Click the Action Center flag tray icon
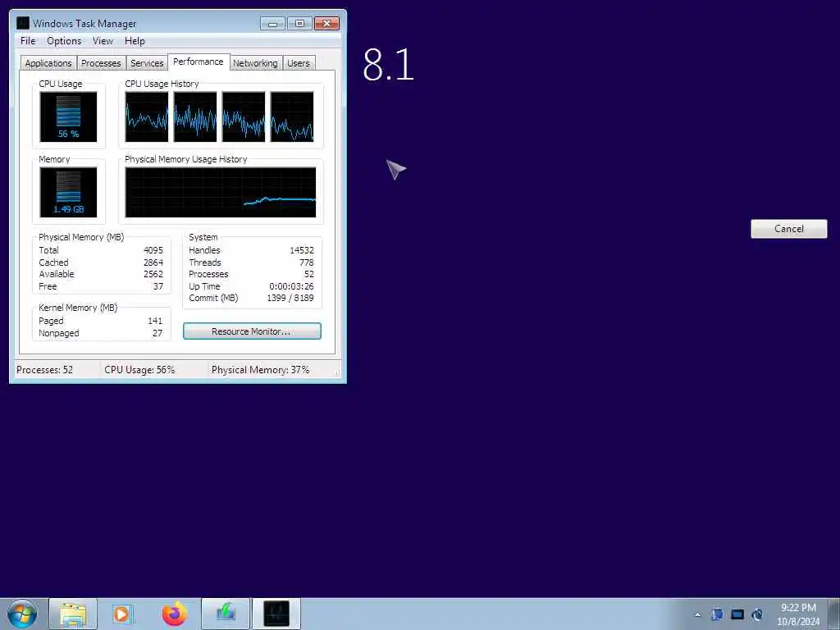This screenshot has width=840, height=630. (x=717, y=614)
